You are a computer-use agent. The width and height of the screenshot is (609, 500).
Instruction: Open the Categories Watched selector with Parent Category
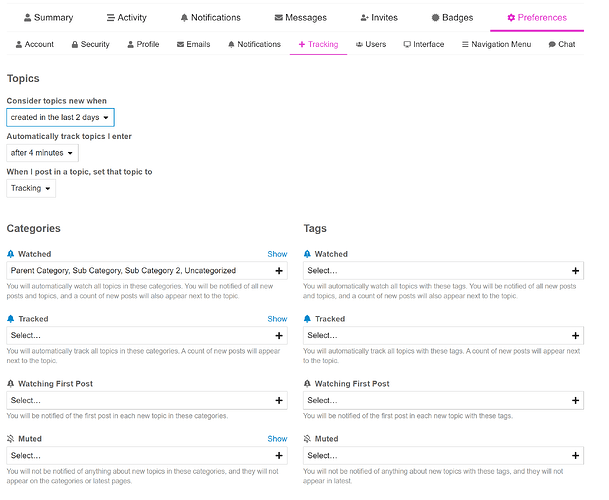tap(147, 271)
